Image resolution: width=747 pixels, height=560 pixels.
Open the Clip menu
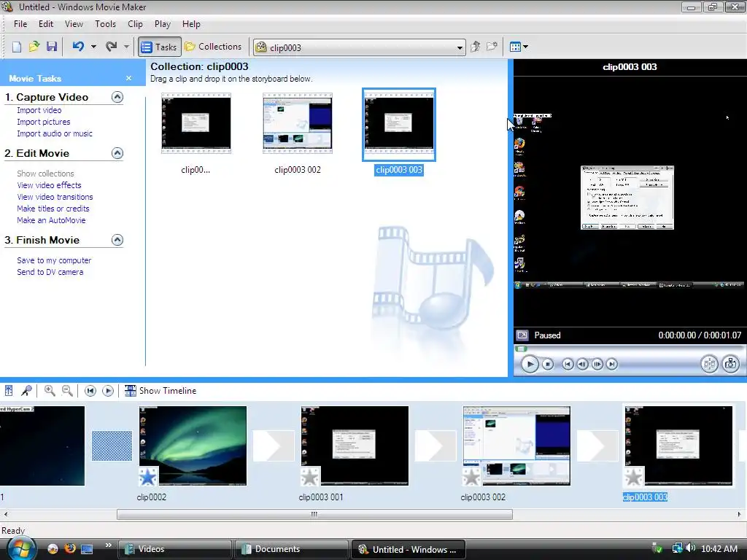[135, 24]
